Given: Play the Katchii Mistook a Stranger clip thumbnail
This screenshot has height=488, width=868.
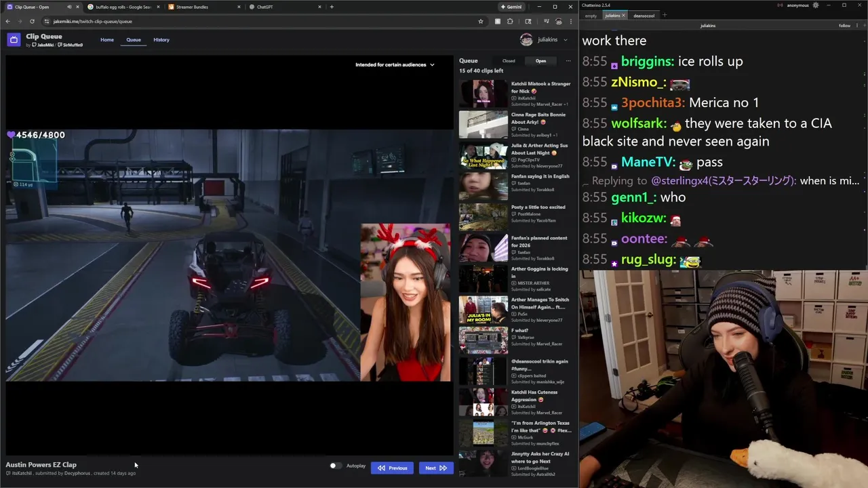Looking at the screenshot, I should click(x=483, y=94).
